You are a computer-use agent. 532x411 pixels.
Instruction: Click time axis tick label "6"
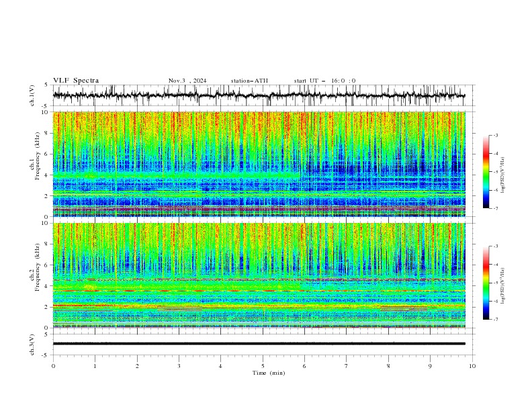pyautogui.click(x=304, y=366)
